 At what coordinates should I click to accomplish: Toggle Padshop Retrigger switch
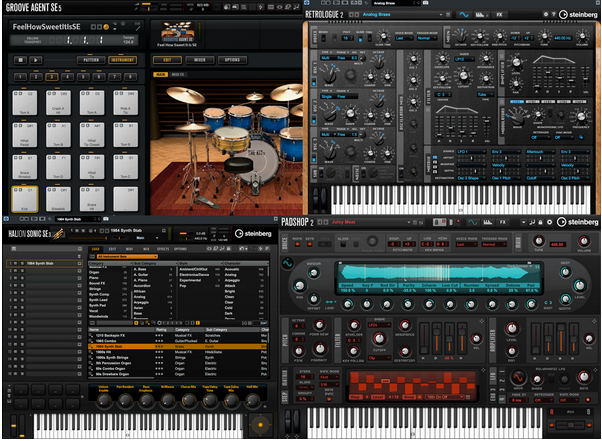point(309,244)
